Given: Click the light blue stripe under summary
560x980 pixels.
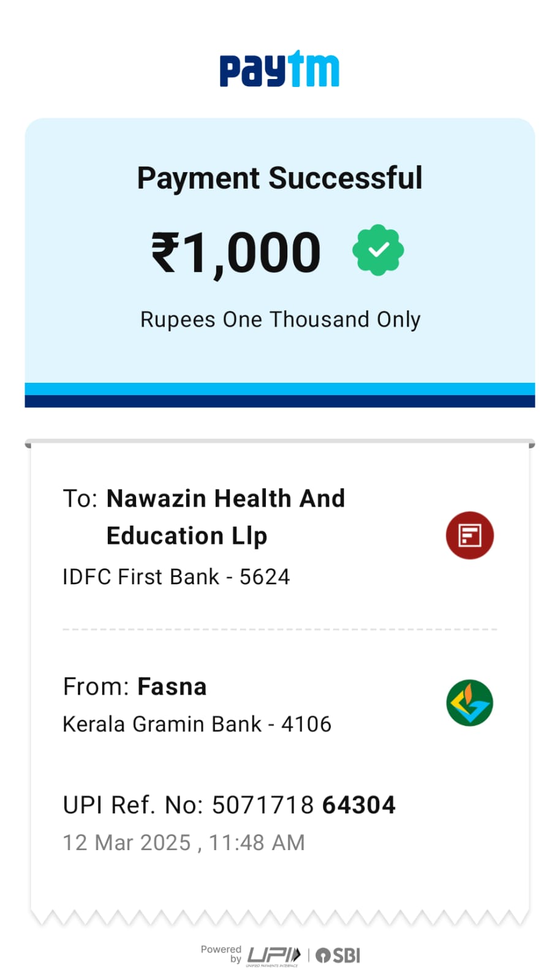Looking at the screenshot, I should 279,389.
